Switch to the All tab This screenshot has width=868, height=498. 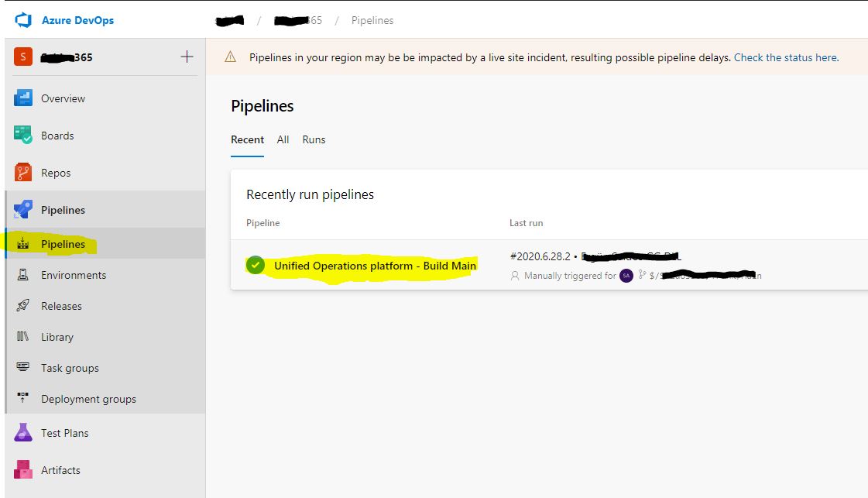283,139
